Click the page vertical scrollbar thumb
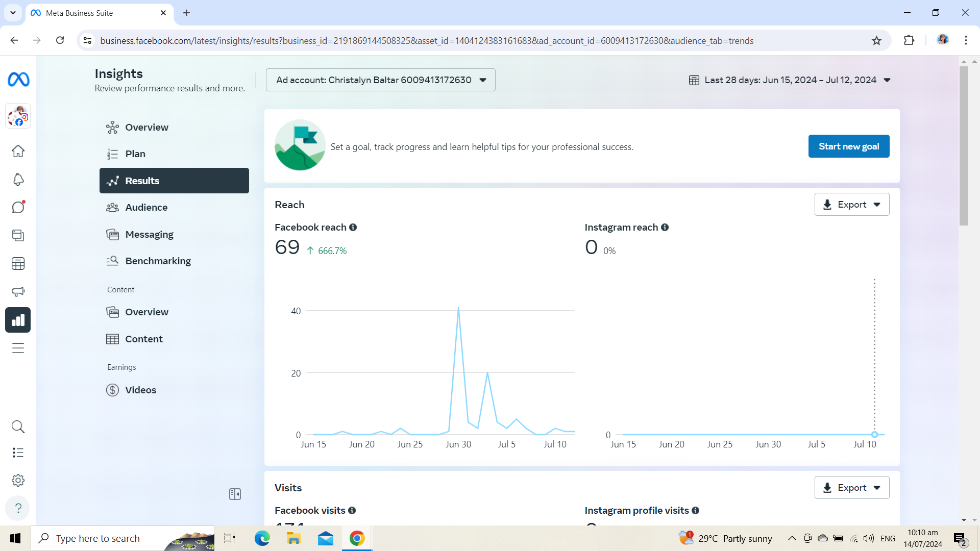 (964, 145)
